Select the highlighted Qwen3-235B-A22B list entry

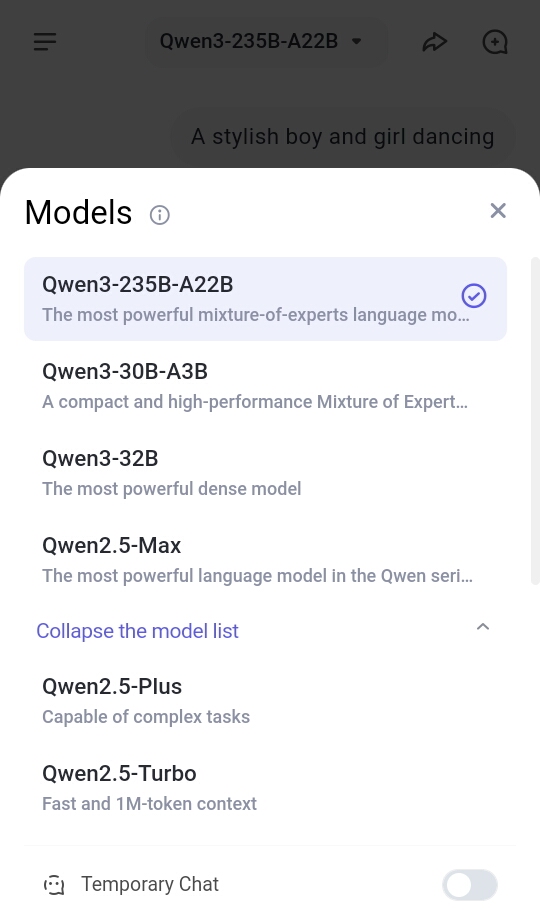265,299
